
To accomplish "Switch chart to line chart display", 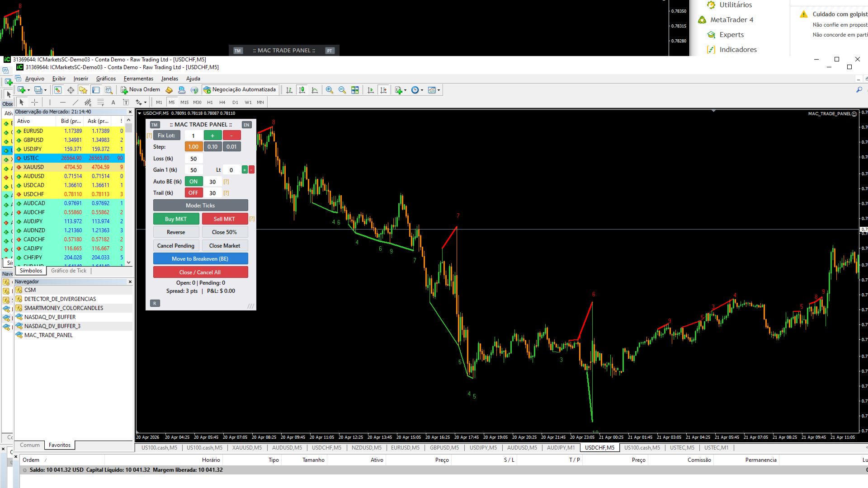I will click(x=315, y=90).
